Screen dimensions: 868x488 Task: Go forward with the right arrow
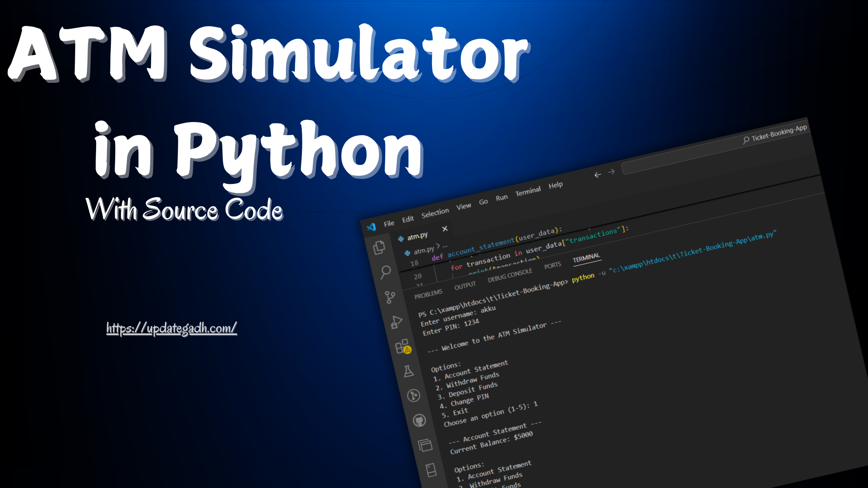611,172
